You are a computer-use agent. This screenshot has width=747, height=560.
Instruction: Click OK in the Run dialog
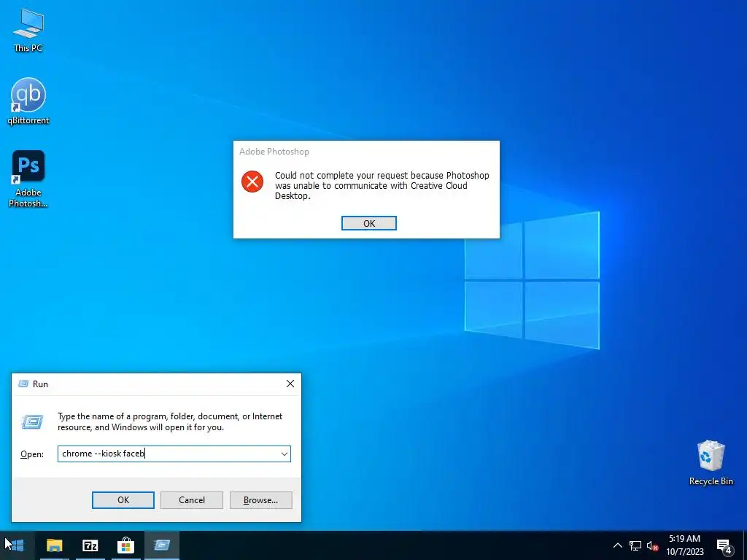[123, 500]
